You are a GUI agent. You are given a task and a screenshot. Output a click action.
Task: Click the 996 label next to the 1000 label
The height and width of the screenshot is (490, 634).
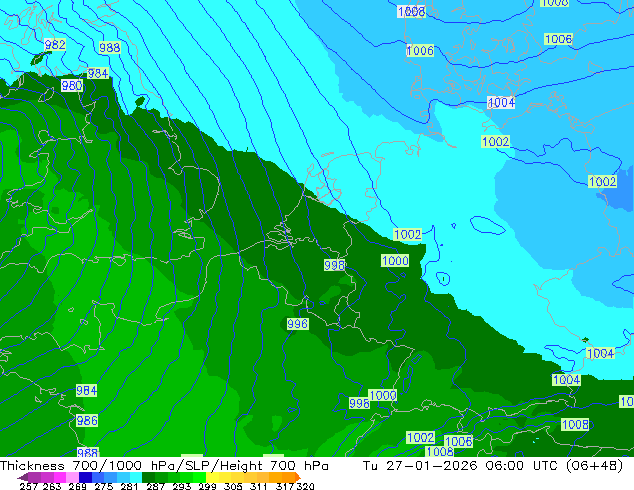click(359, 403)
